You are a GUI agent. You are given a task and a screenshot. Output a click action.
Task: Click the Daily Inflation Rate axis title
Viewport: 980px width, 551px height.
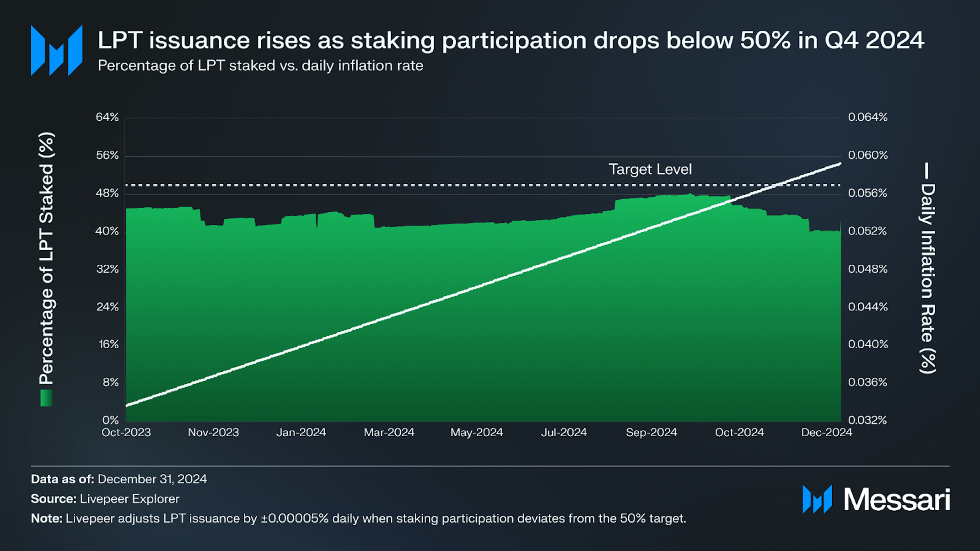coord(927,279)
